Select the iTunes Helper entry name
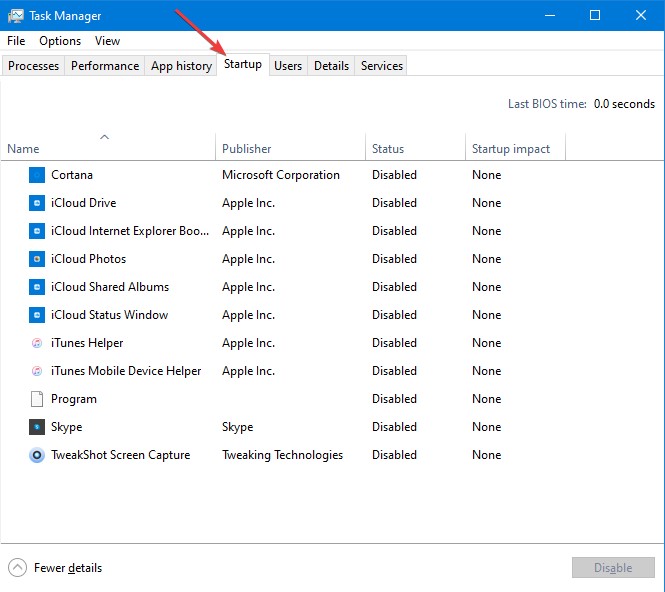The width and height of the screenshot is (665, 592). [x=87, y=343]
